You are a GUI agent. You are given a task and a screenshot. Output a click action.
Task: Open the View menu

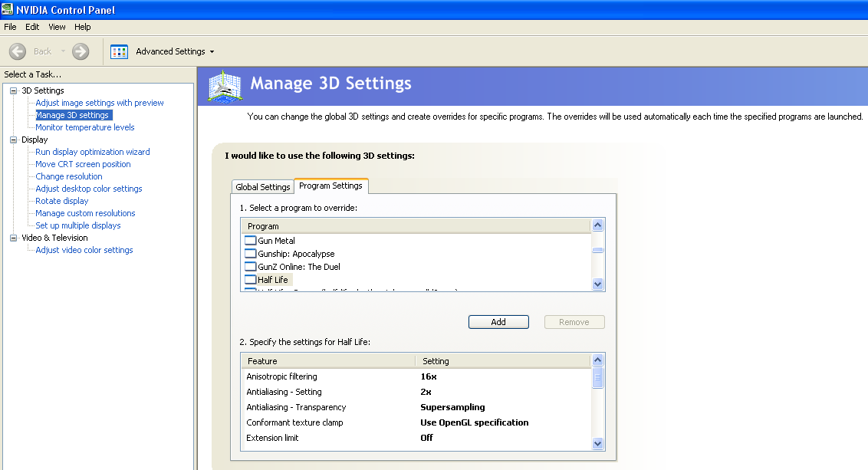[x=58, y=27]
